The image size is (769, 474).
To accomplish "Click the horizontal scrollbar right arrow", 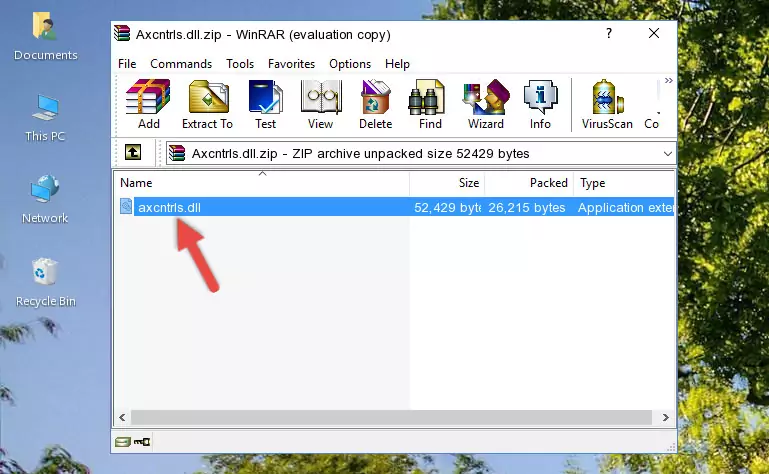I will (666, 418).
